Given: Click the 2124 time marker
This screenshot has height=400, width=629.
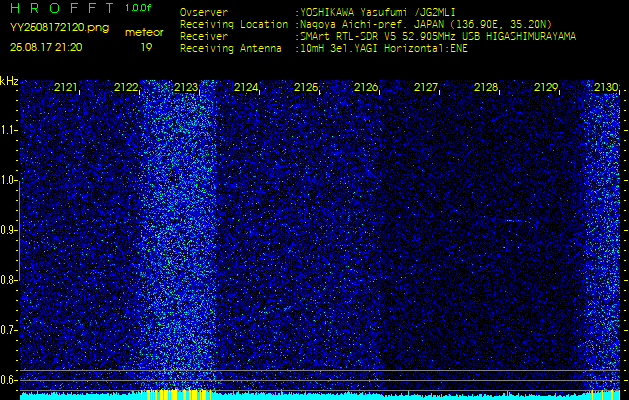Looking at the screenshot, I should click(x=246, y=87).
